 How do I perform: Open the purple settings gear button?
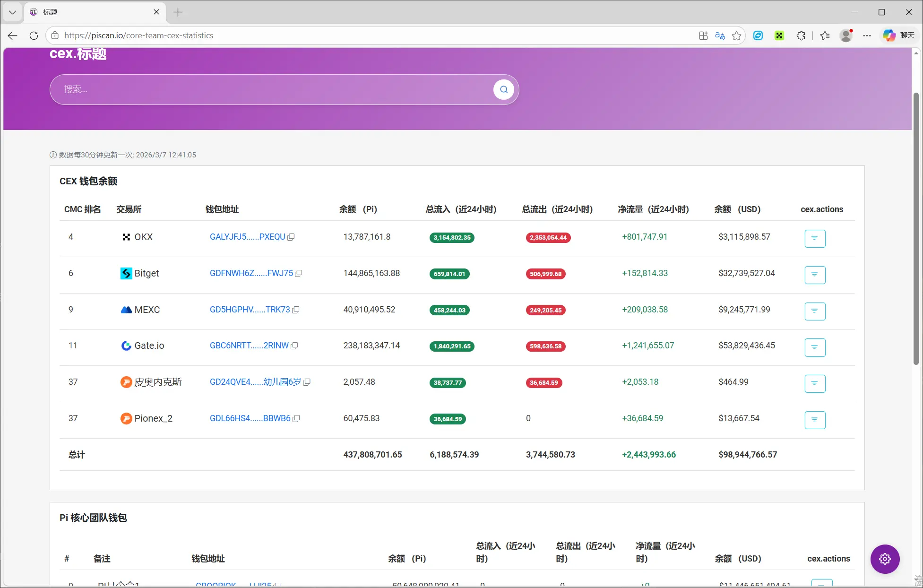pyautogui.click(x=885, y=559)
